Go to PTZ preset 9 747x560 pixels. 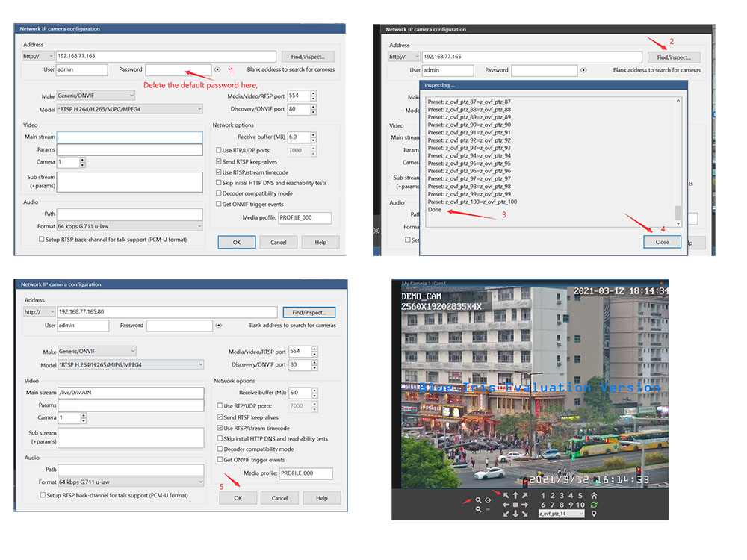pyautogui.click(x=571, y=505)
